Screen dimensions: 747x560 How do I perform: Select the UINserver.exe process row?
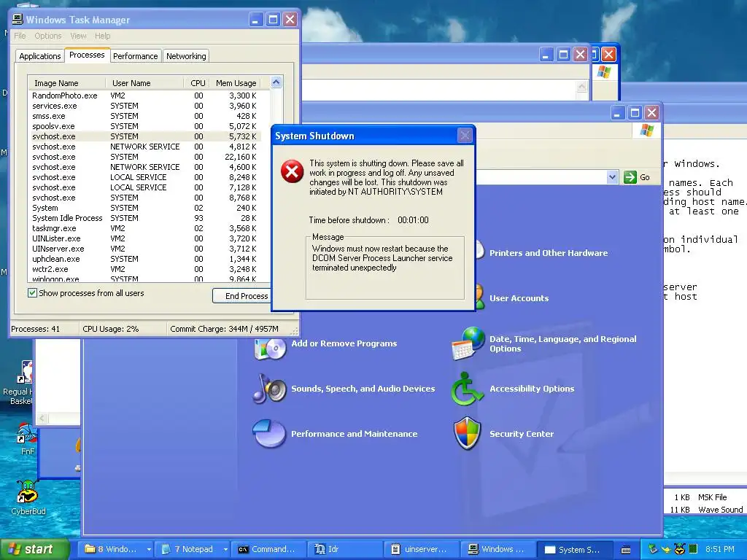tap(145, 249)
